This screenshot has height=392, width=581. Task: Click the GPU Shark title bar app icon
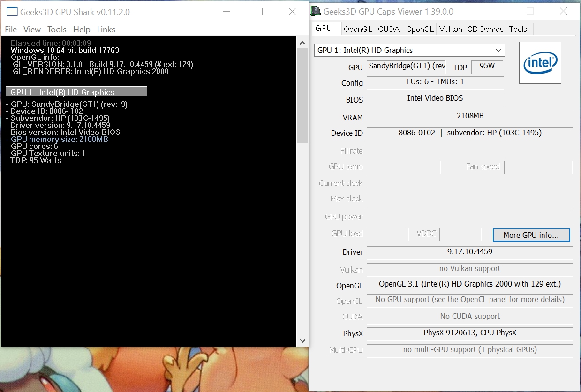tap(12, 12)
